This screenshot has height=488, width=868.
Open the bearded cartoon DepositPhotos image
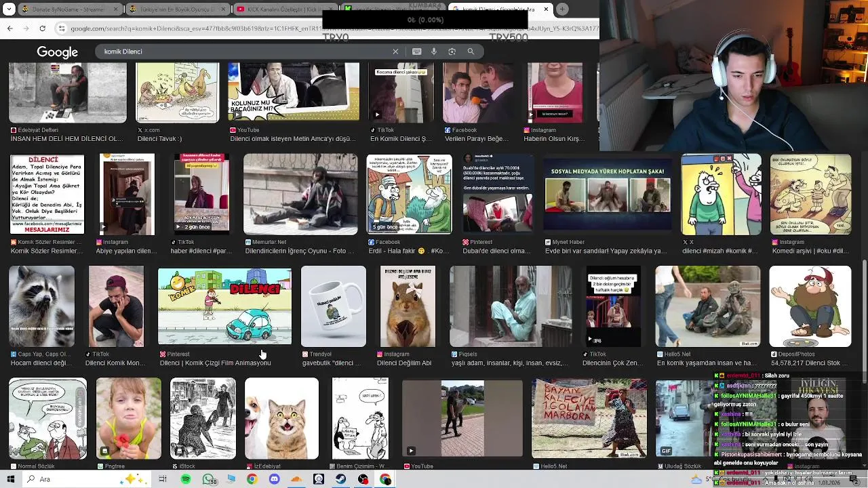coord(810,306)
